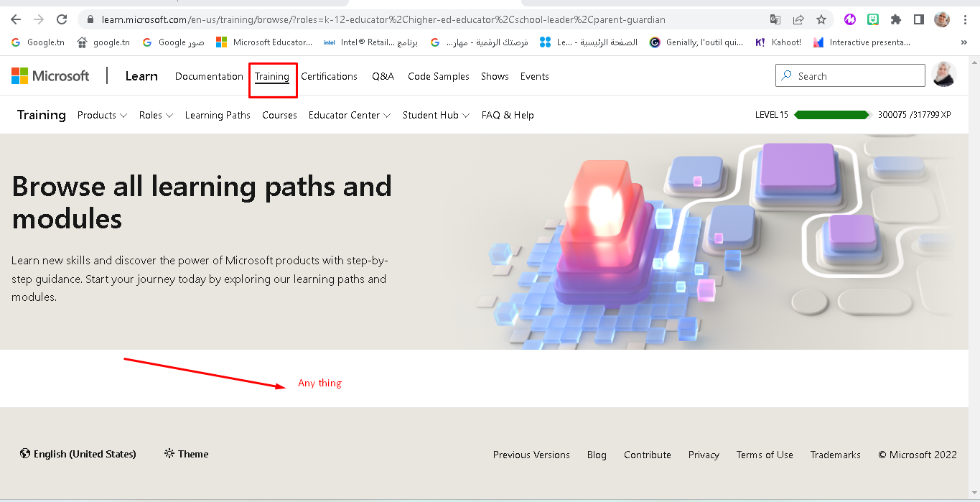980x502 pixels.
Task: Click the browser extensions puzzle icon
Action: pos(895,19)
